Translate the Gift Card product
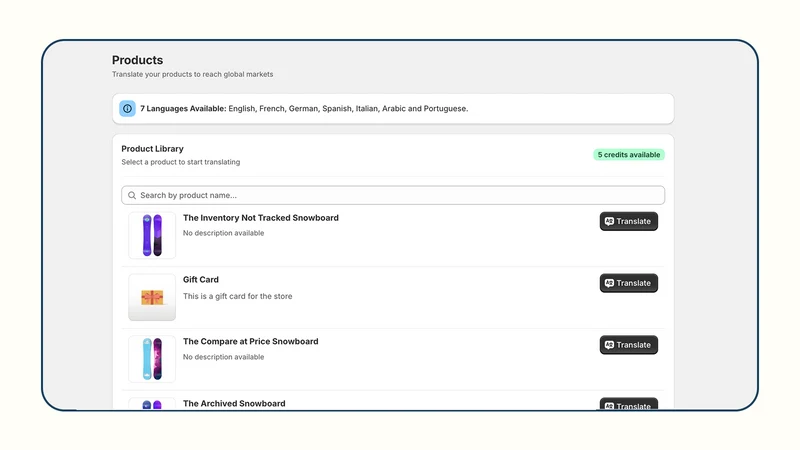Screen dimensions: 800x450 pyautogui.click(x=629, y=283)
